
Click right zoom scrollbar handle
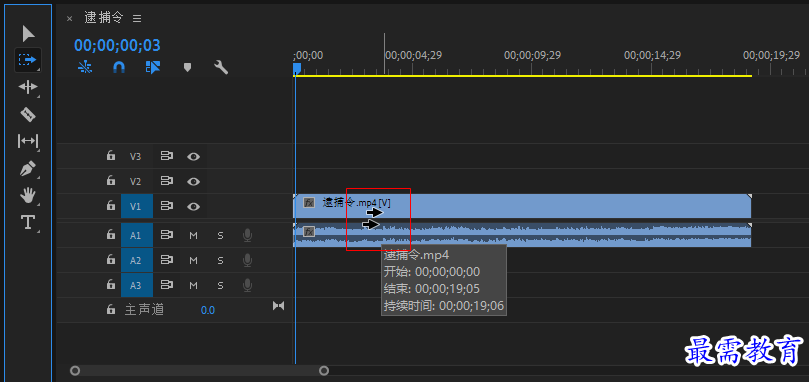coord(323,370)
